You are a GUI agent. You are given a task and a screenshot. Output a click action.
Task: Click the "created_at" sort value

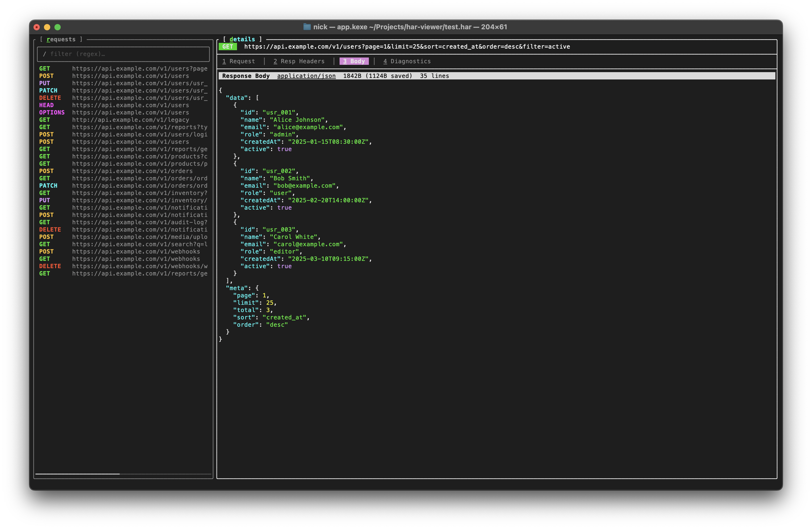click(284, 318)
